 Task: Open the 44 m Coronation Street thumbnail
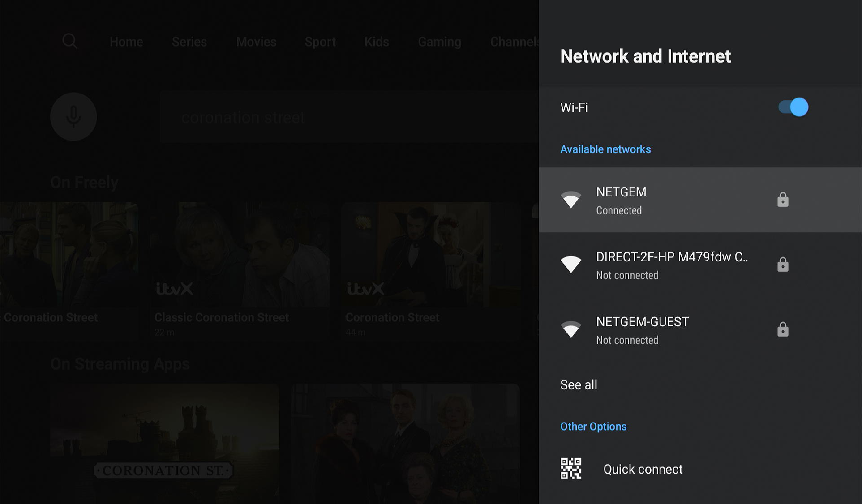[x=431, y=254]
